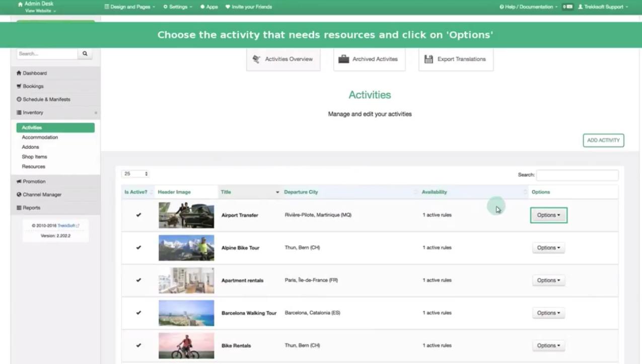Open the Design and Pages menu
Viewport: 642px width, 364px height.
[129, 7]
